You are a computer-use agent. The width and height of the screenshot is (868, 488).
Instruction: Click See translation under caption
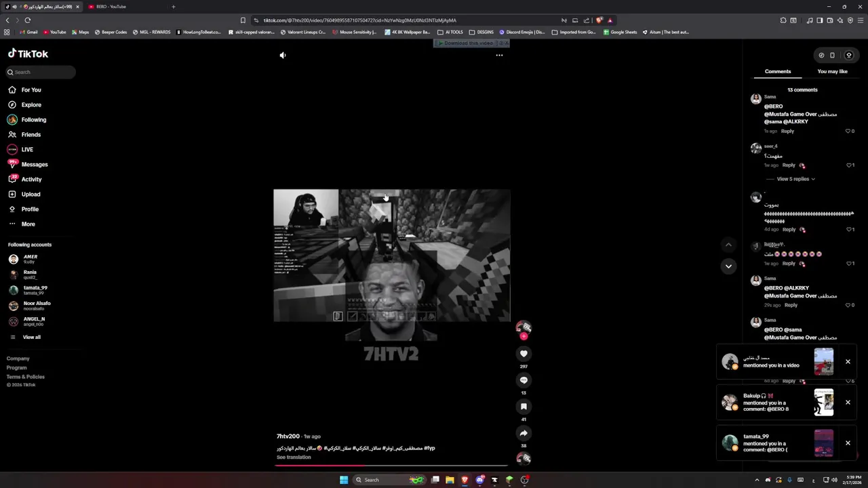[x=294, y=457]
